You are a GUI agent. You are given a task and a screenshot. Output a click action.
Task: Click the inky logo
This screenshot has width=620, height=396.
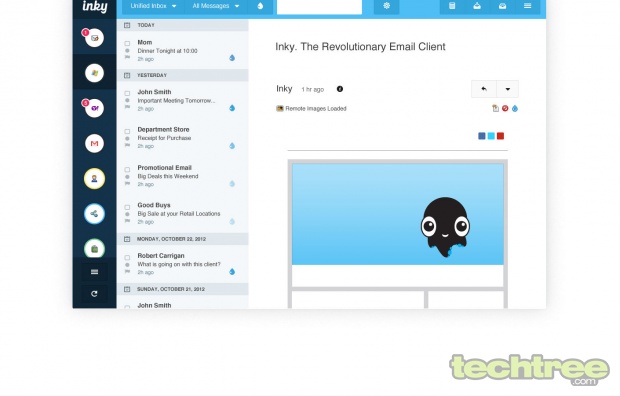point(95,7)
